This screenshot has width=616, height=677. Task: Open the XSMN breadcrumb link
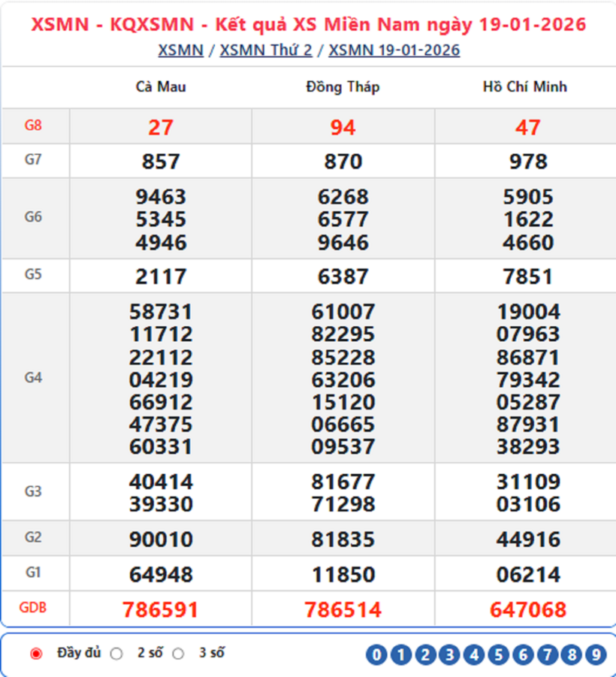(x=178, y=50)
